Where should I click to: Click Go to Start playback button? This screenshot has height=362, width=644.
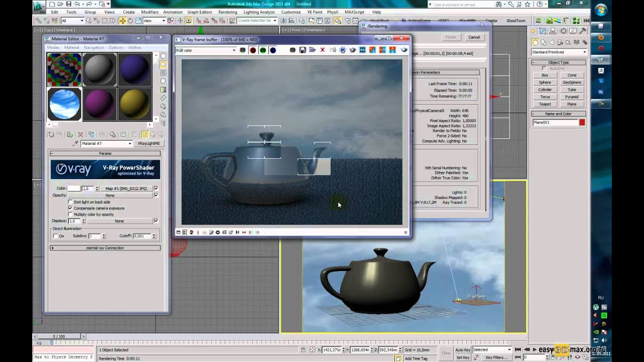[517, 349]
